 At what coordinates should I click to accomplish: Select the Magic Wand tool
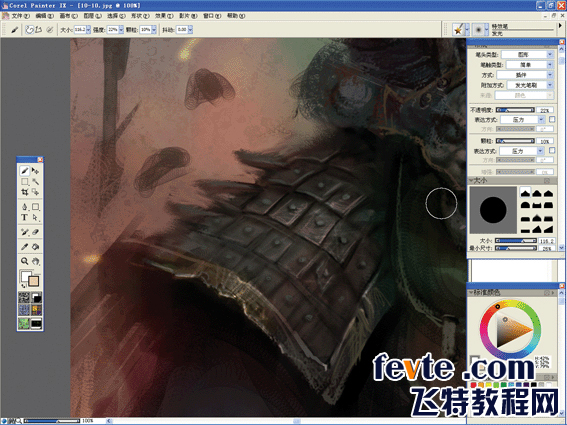tap(35, 181)
